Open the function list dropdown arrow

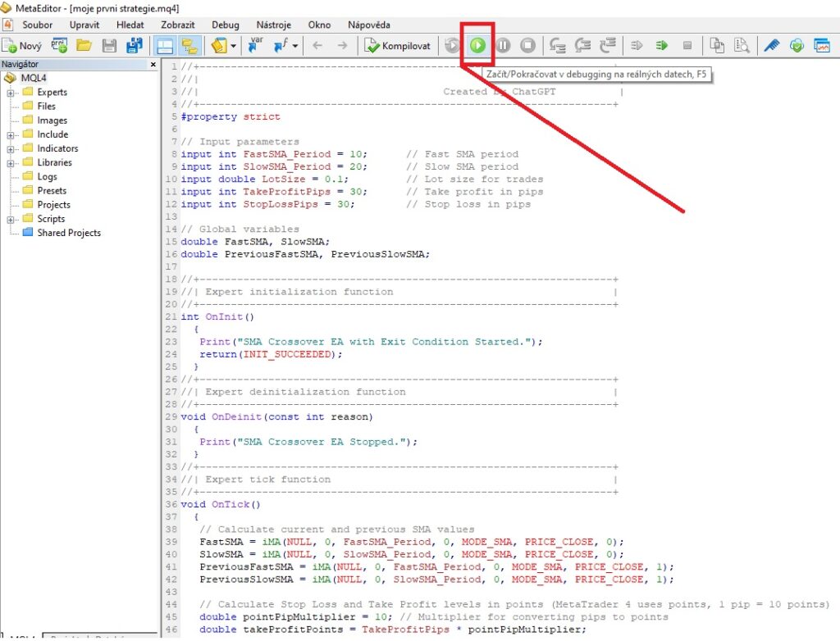pos(295,47)
